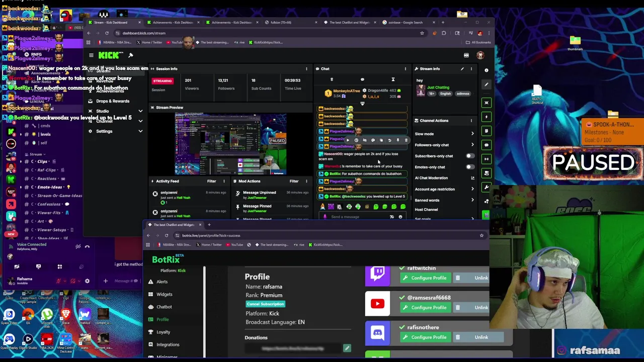
Task: Click the info icon in right rail
Action: (486, 70)
